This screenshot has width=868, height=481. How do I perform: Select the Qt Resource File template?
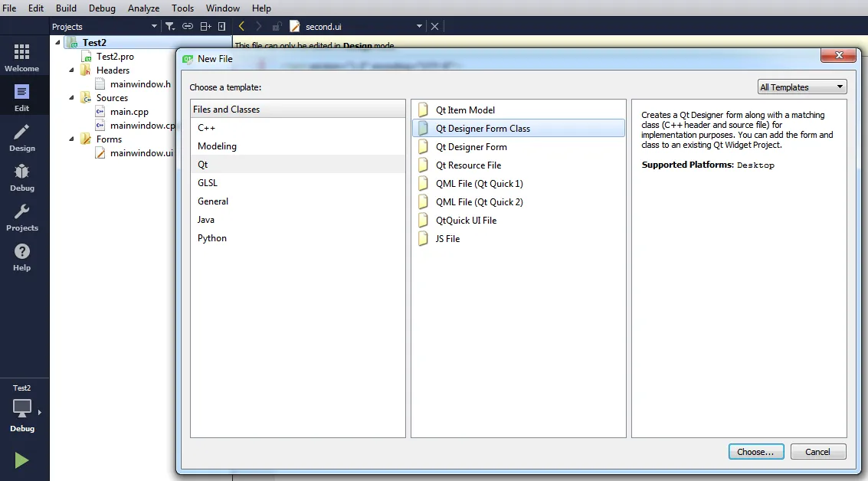(x=518, y=165)
